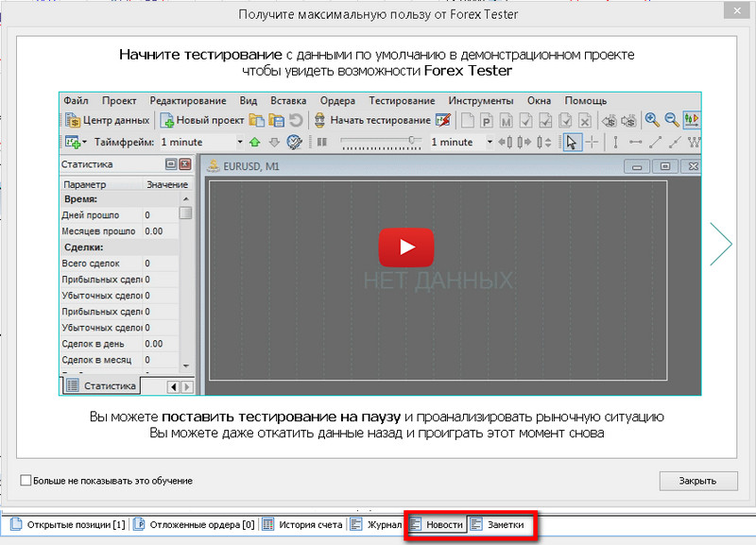Click the Значение column header
The width and height of the screenshot is (756, 545).
(167, 184)
